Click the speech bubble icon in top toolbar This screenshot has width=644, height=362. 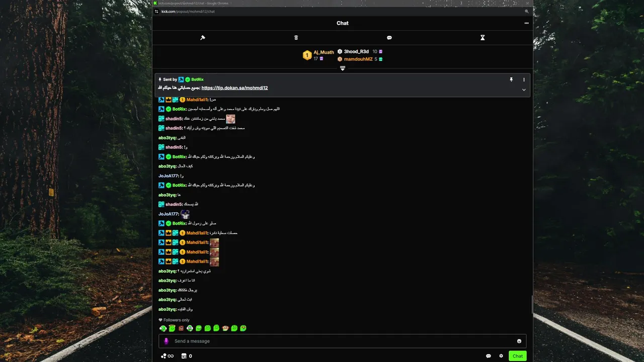(x=389, y=38)
